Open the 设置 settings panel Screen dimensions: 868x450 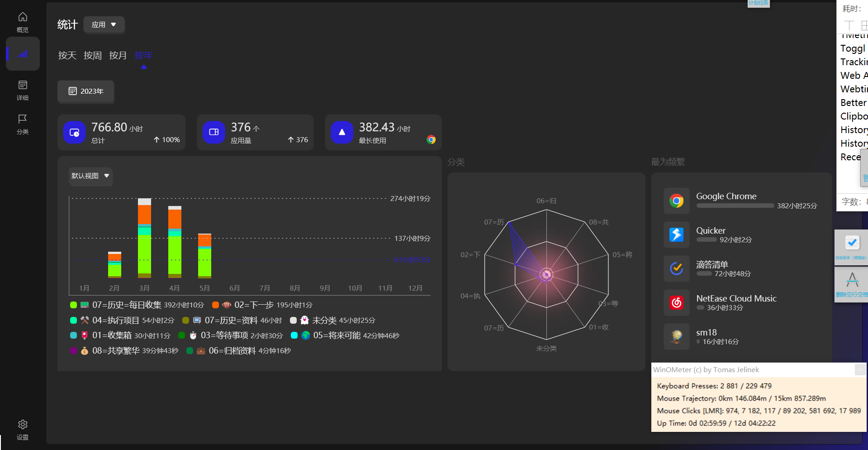point(23,429)
